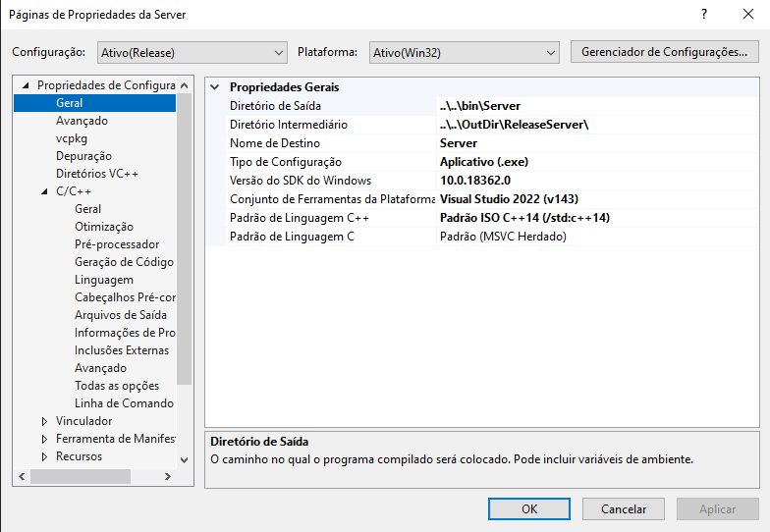Viewport: 770px width, 532px height.
Task: Open the Configuração dropdown
Action: point(192,52)
